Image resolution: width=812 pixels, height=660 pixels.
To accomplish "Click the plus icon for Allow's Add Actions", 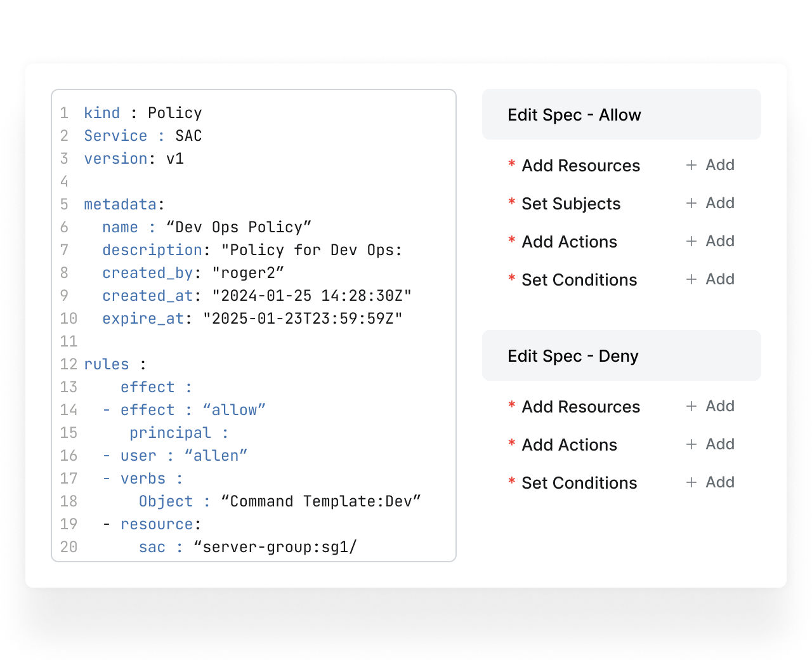I will [691, 241].
